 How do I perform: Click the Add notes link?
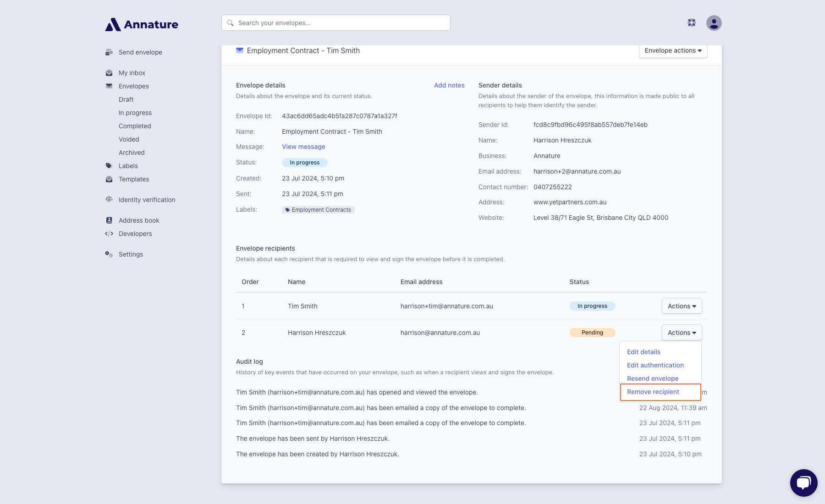(x=449, y=85)
